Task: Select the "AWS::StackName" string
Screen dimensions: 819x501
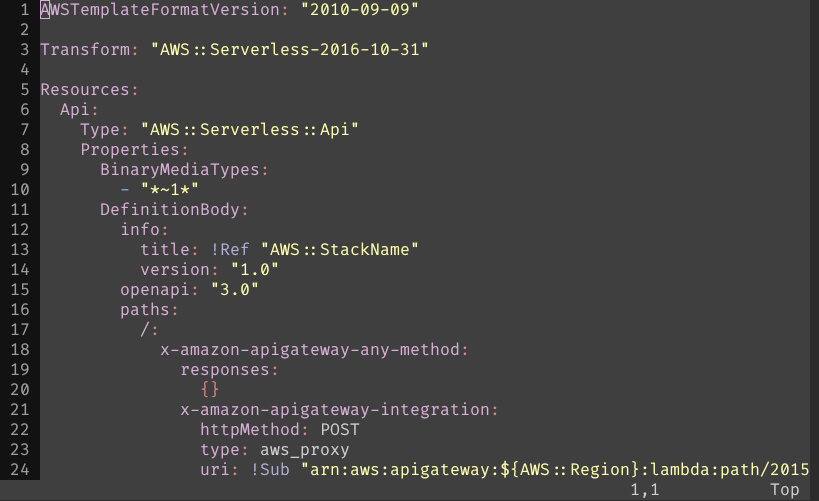Action: coord(340,250)
